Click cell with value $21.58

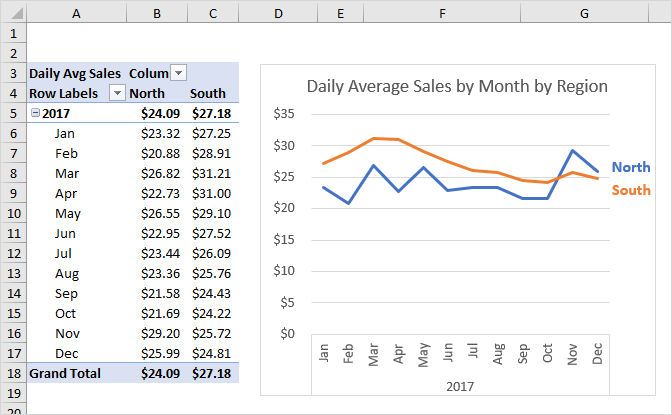pyautogui.click(x=157, y=293)
